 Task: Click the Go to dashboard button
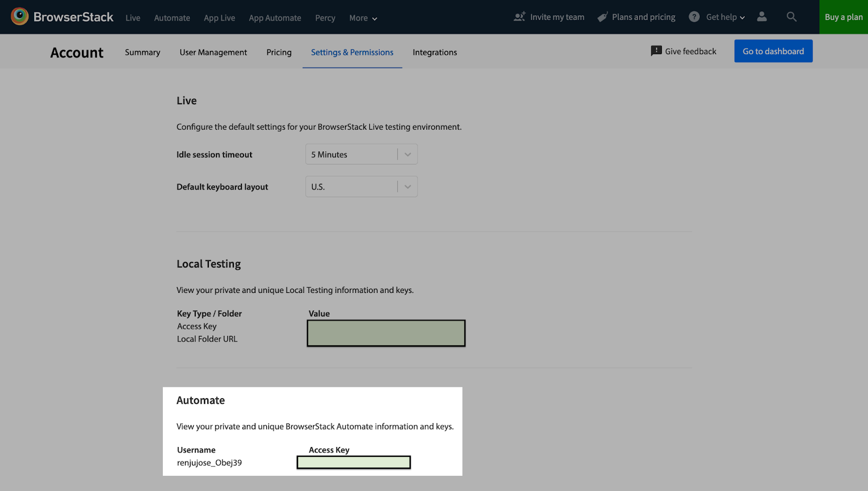pyautogui.click(x=773, y=51)
